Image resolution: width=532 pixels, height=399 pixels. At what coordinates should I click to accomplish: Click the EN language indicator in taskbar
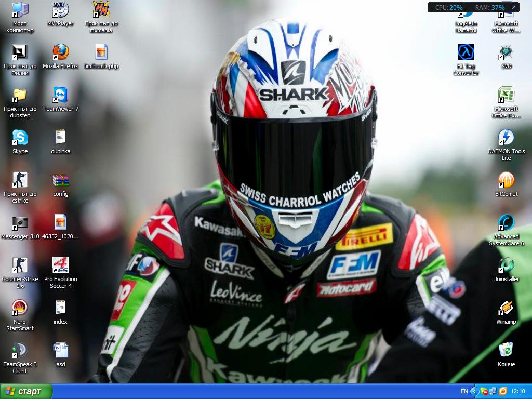464,391
